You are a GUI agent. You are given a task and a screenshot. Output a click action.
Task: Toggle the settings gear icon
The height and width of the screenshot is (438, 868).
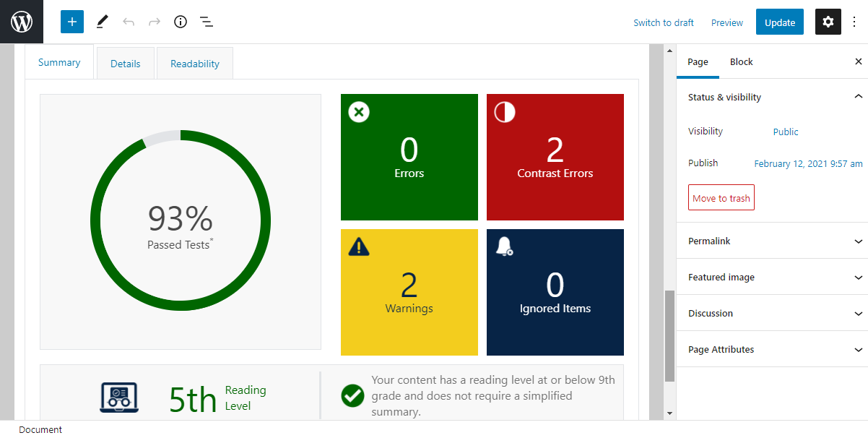pos(828,22)
